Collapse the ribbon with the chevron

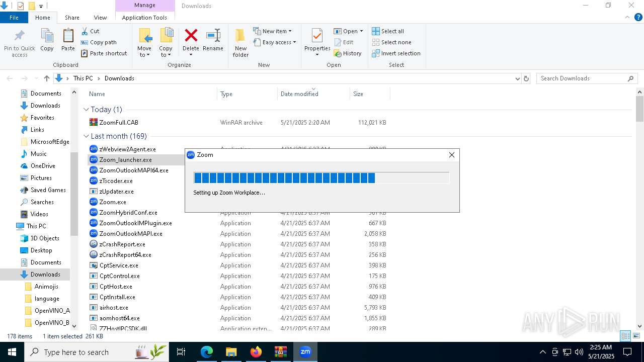(x=627, y=17)
